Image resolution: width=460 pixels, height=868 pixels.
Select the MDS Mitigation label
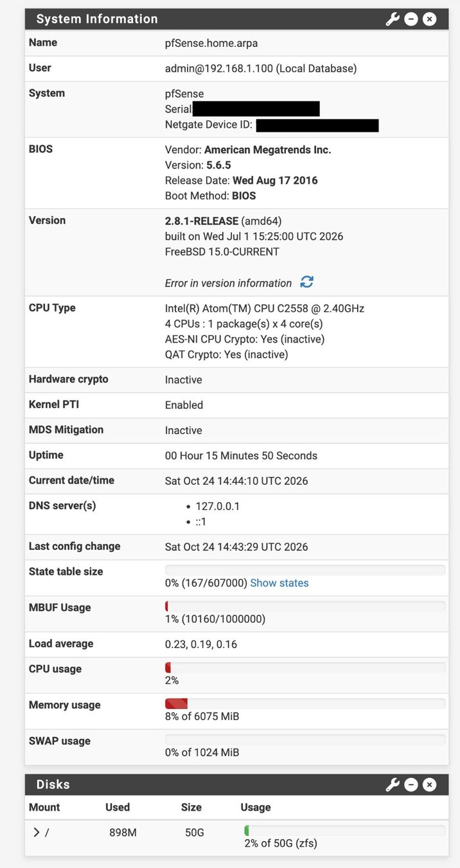point(66,429)
